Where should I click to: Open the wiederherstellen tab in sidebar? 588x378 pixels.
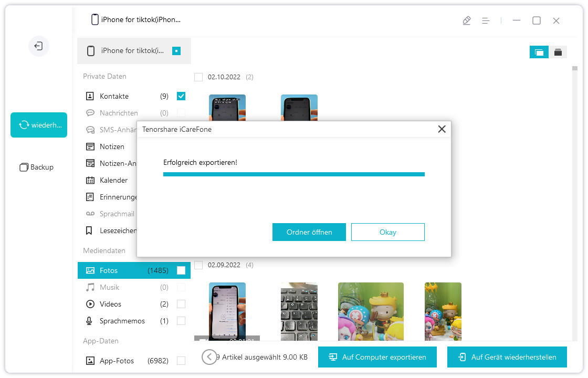tap(39, 125)
